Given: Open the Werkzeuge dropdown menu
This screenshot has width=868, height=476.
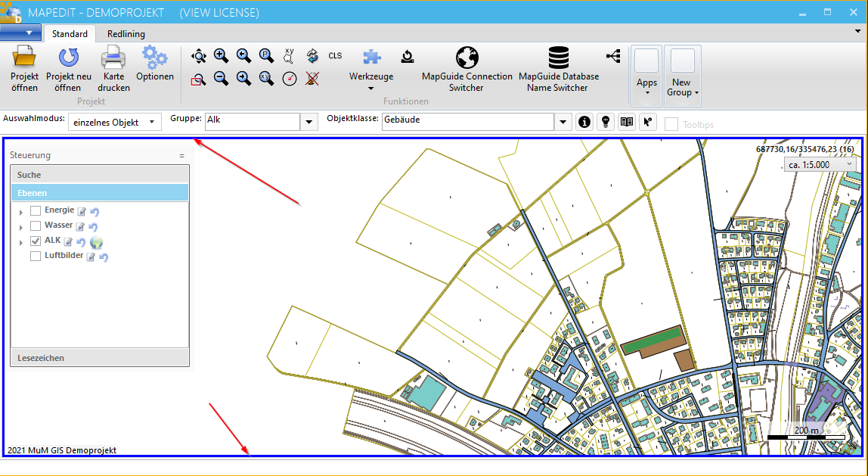Looking at the screenshot, I should coord(370,82).
